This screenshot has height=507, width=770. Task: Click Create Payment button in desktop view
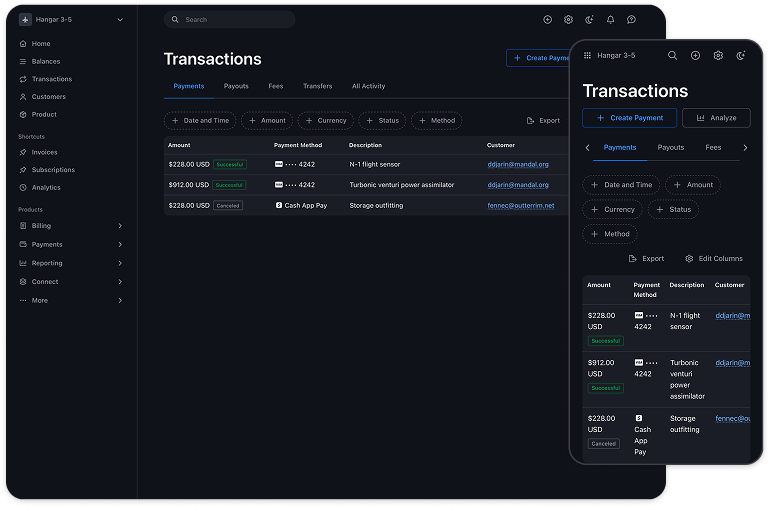point(538,58)
